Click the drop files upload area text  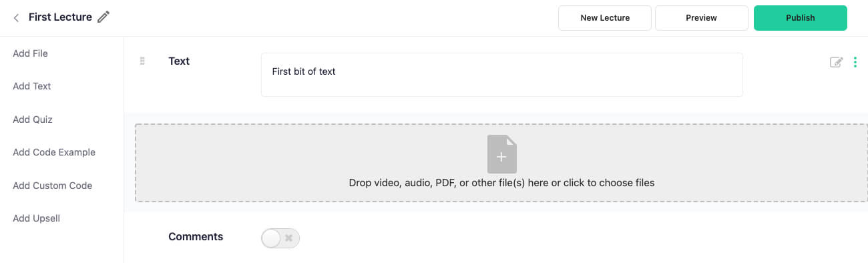point(501,182)
